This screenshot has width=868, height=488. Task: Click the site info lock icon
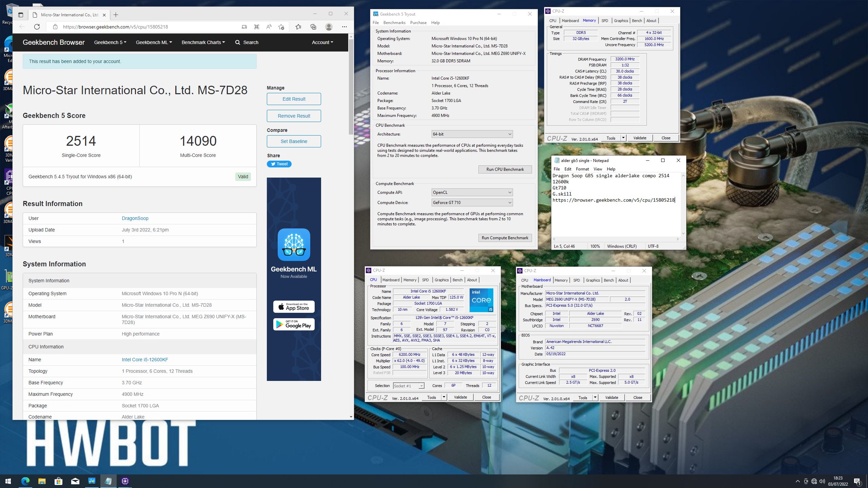55,27
